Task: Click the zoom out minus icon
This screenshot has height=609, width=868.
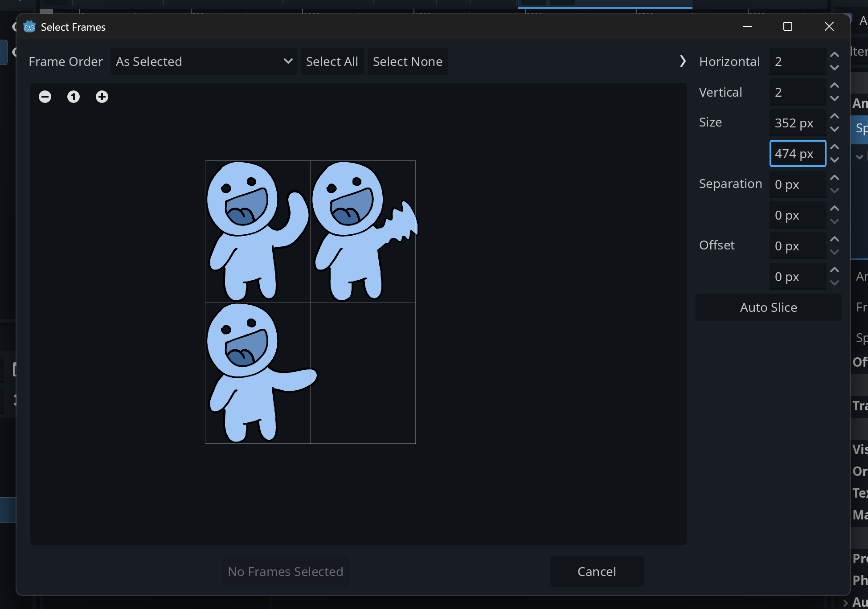Action: [x=45, y=97]
